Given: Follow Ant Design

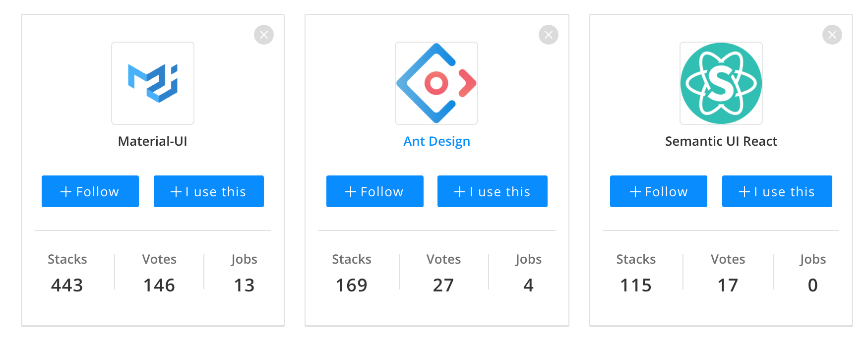Looking at the screenshot, I should pyautogui.click(x=374, y=191).
